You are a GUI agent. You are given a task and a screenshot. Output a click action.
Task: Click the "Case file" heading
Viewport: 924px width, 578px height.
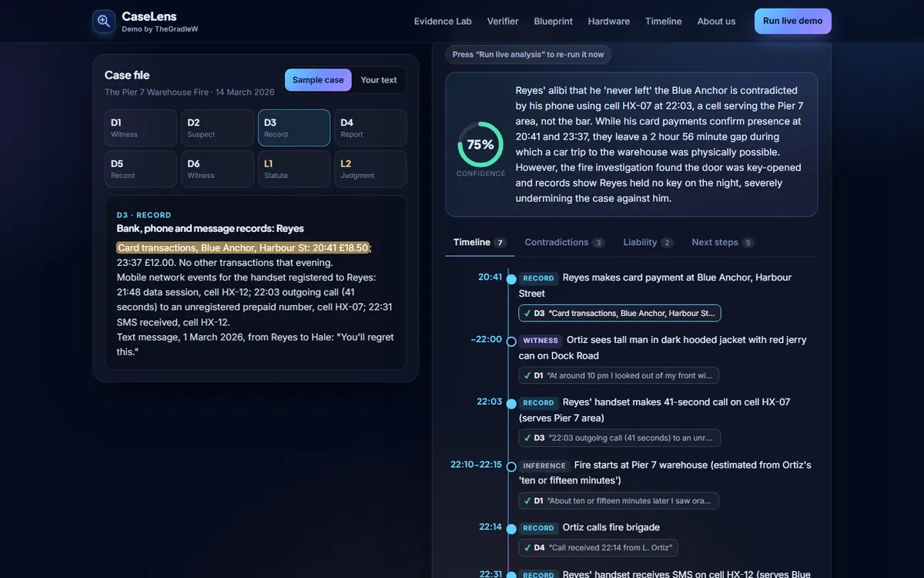tap(127, 76)
